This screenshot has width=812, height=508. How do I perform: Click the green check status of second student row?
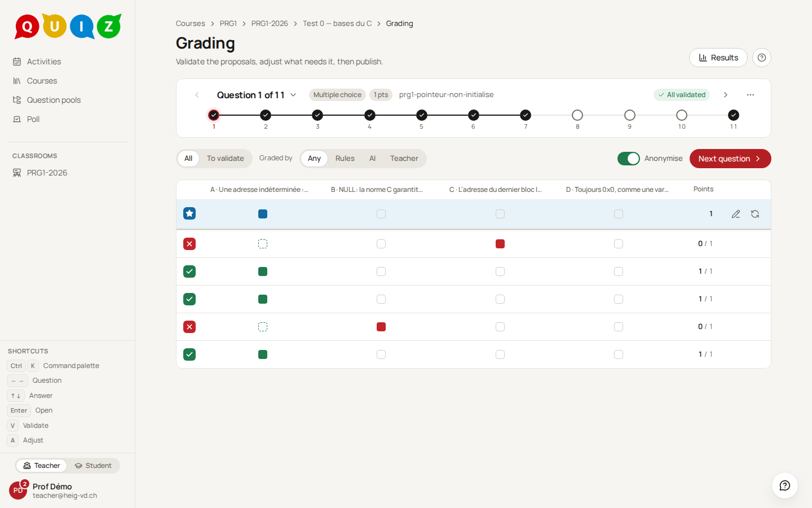click(x=189, y=271)
